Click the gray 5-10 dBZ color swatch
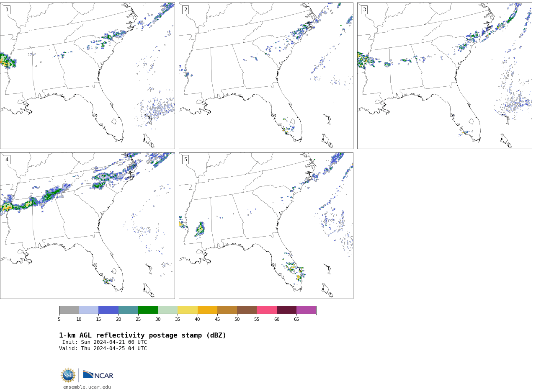 (x=69, y=310)
